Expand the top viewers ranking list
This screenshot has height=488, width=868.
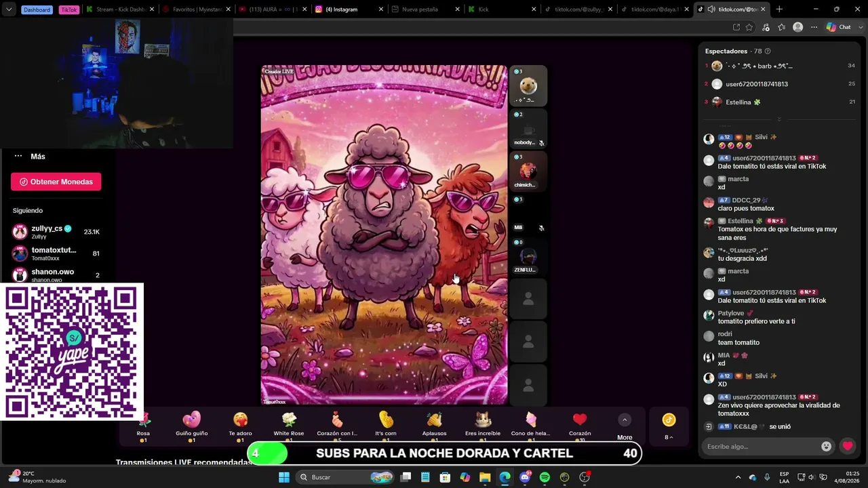(779, 119)
